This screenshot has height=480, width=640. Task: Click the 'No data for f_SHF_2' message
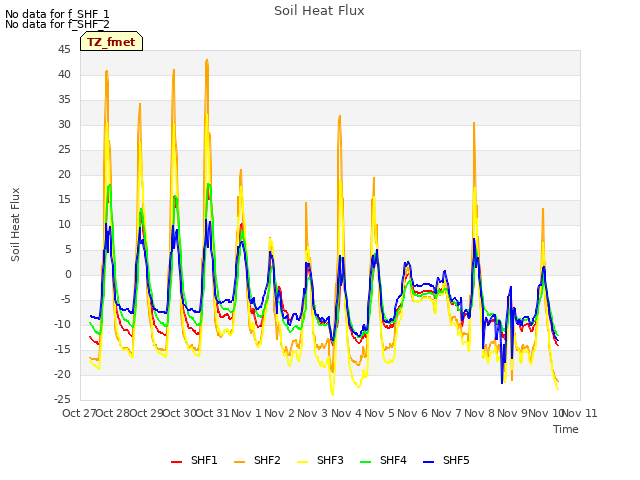[57, 24]
